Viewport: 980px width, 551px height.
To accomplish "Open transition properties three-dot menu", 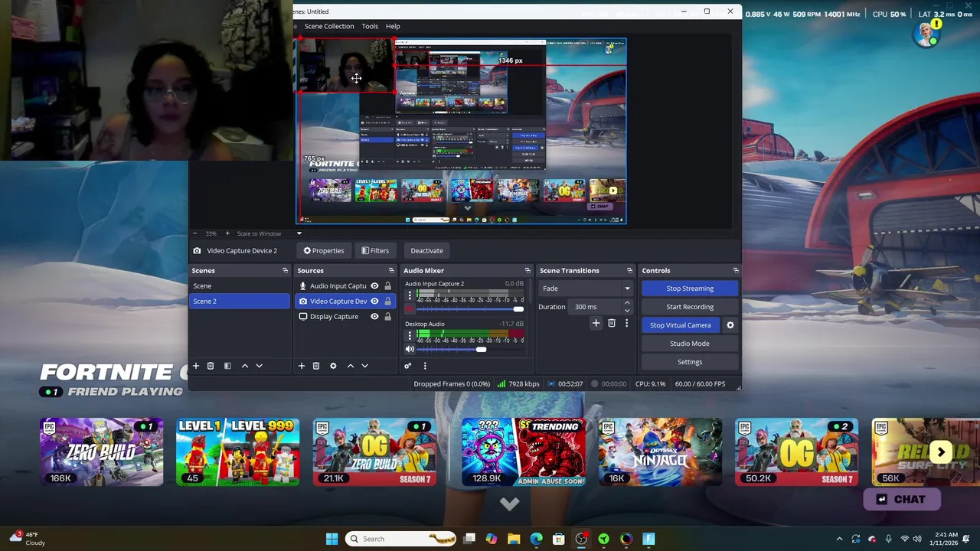I will (x=626, y=324).
